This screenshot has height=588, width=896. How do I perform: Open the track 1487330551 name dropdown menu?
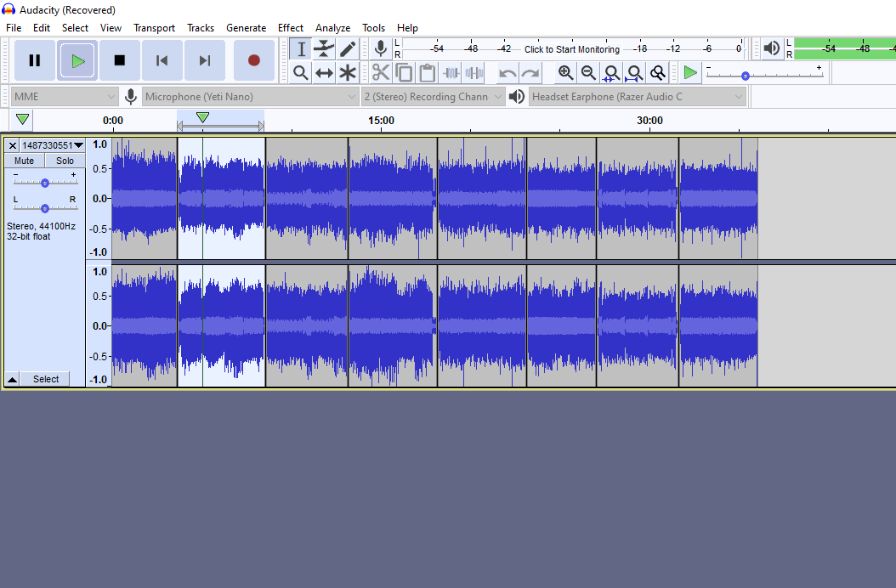coord(53,145)
